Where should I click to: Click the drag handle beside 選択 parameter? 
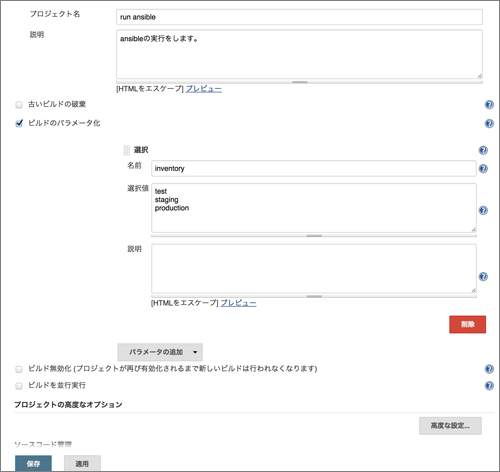(x=127, y=150)
